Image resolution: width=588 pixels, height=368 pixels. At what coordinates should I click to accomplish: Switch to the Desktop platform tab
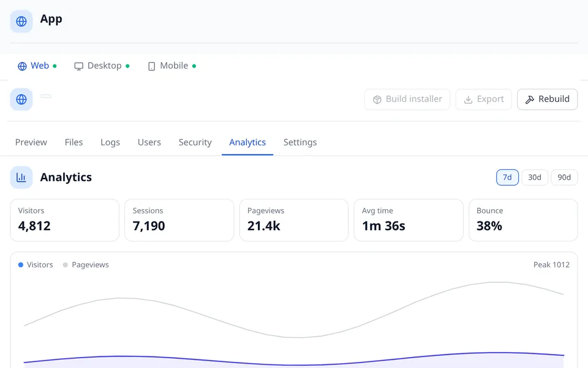102,66
